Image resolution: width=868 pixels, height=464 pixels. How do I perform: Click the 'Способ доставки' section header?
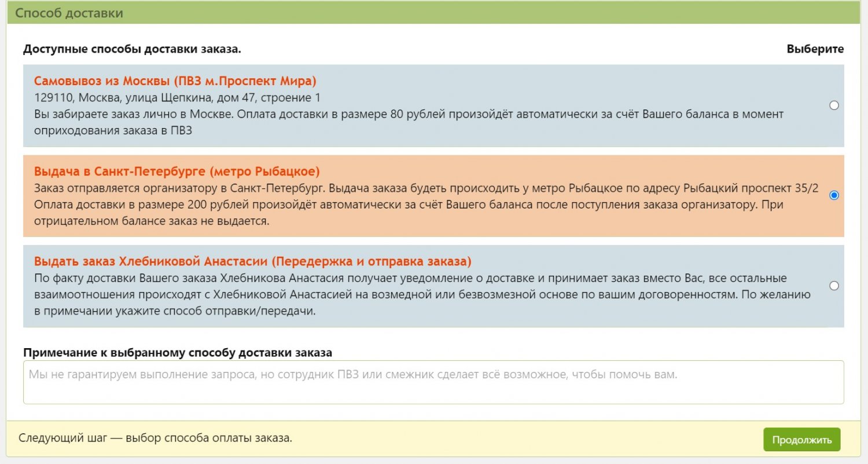[x=69, y=13]
